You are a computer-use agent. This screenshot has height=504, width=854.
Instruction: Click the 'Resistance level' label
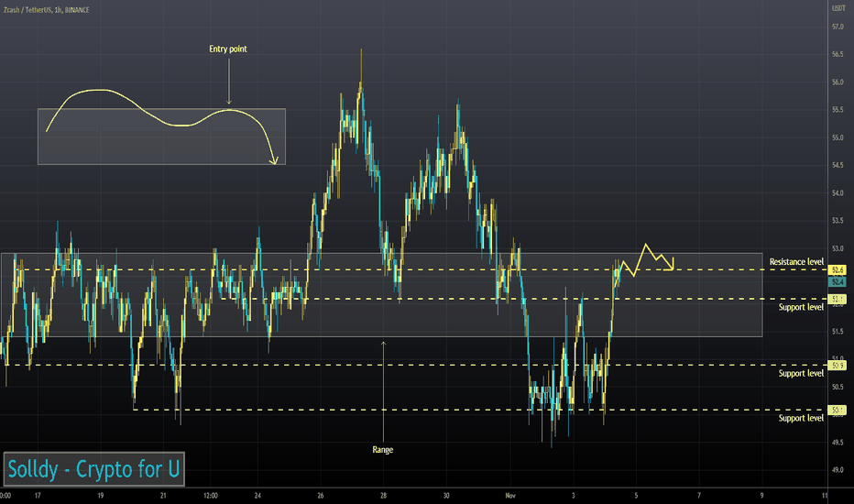point(796,262)
